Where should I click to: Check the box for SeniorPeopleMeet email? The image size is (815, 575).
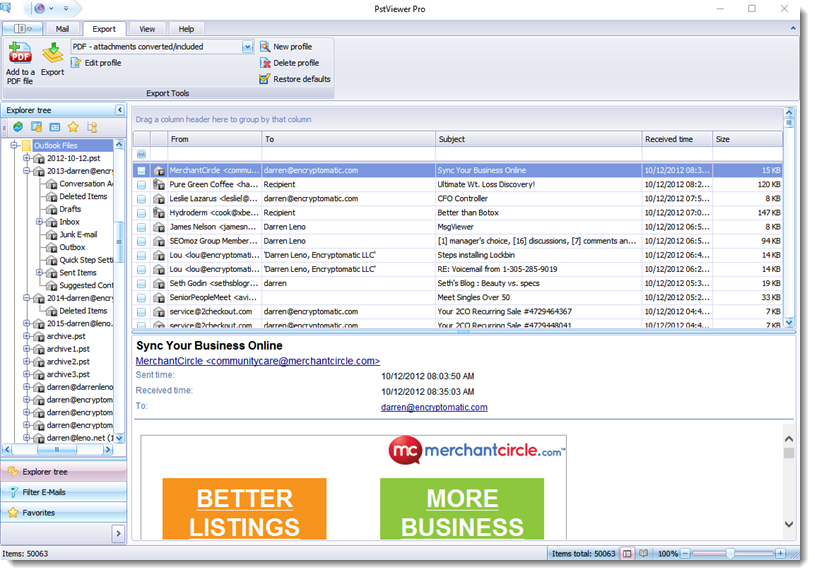[141, 298]
